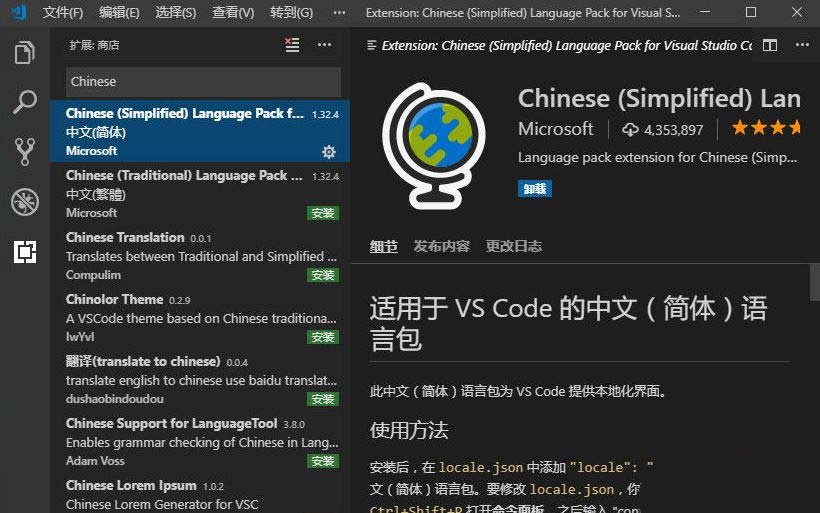Open the 文件(F) menu
Image resolution: width=820 pixels, height=513 pixels.
click(63, 13)
